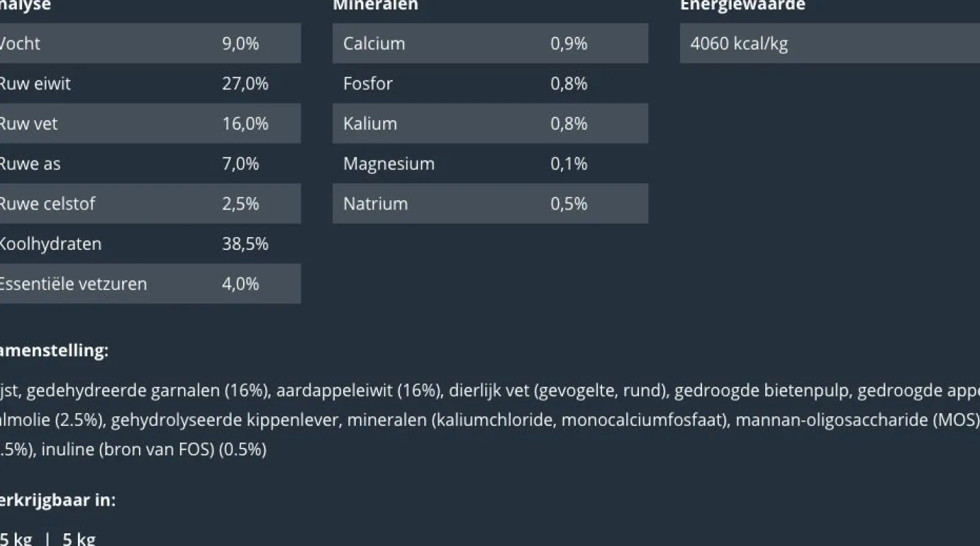This screenshot has height=546, width=980.
Task: Select the Magnesium 0,1% value
Action: (x=569, y=163)
